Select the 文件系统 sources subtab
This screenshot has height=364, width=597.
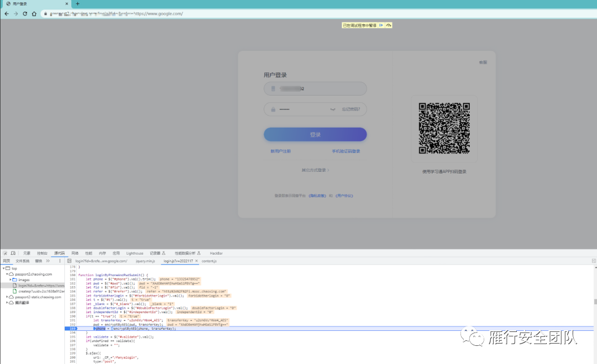pos(23,261)
